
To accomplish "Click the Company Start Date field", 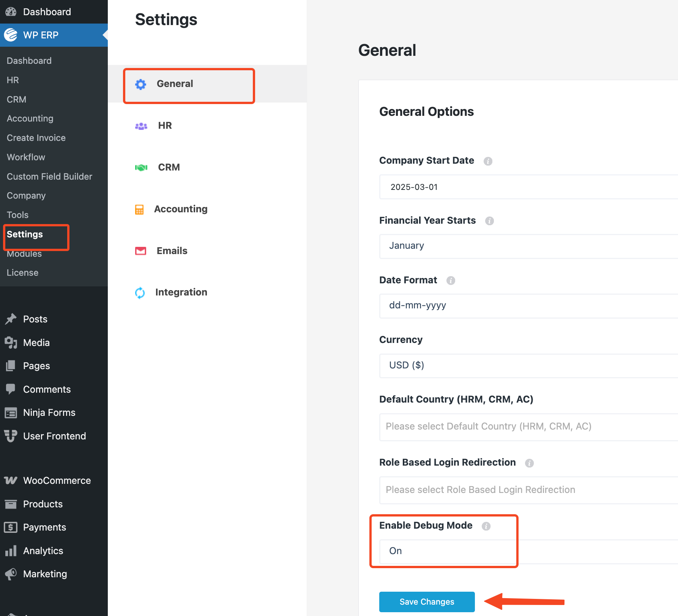I will (x=528, y=187).
